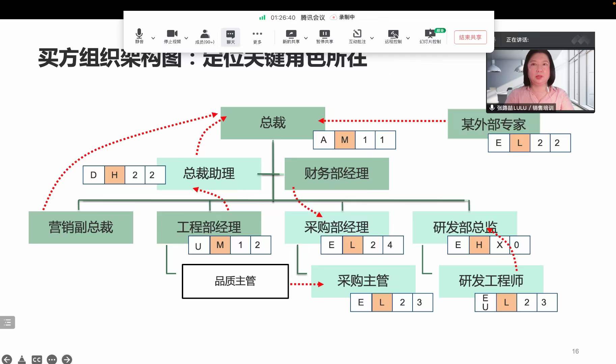Click orange H cell beside 总裁助理
The width and height of the screenshot is (616, 364).
[x=115, y=175]
